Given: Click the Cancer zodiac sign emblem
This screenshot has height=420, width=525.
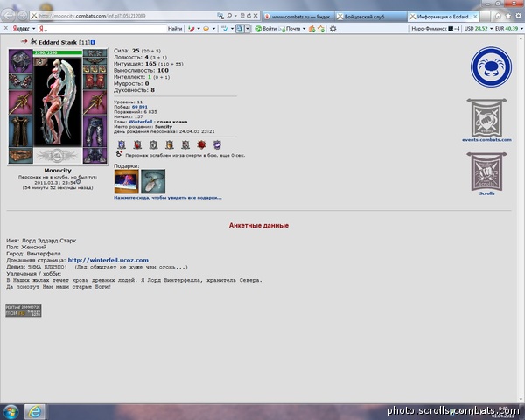Looking at the screenshot, I should point(491,67).
